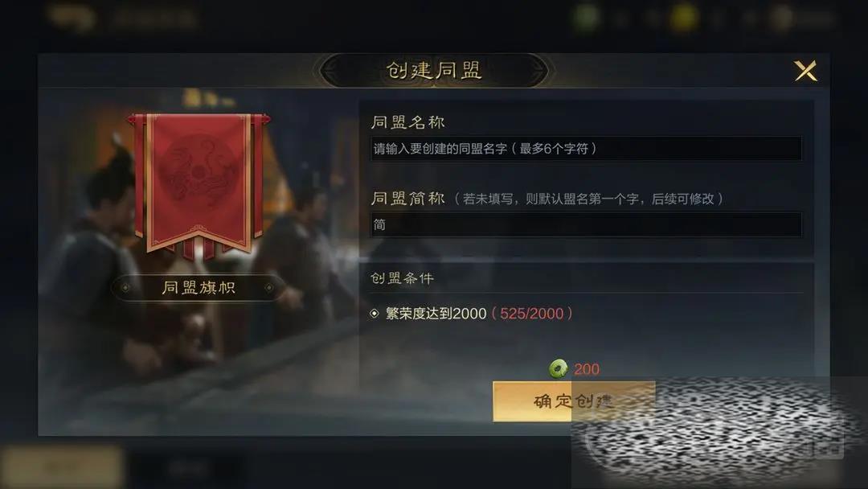The width and height of the screenshot is (868, 489).
Task: Click the blurred yellow currency icon in top bar
Action: pyautogui.click(x=683, y=18)
